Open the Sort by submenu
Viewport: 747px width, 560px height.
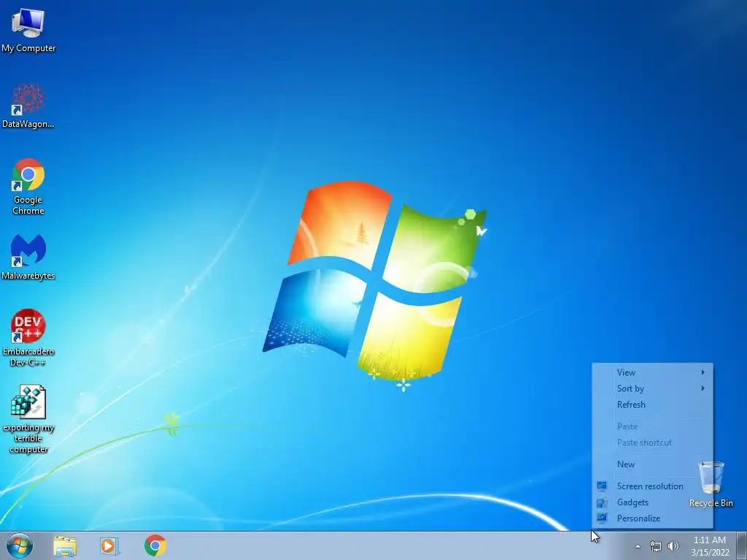pyautogui.click(x=652, y=389)
